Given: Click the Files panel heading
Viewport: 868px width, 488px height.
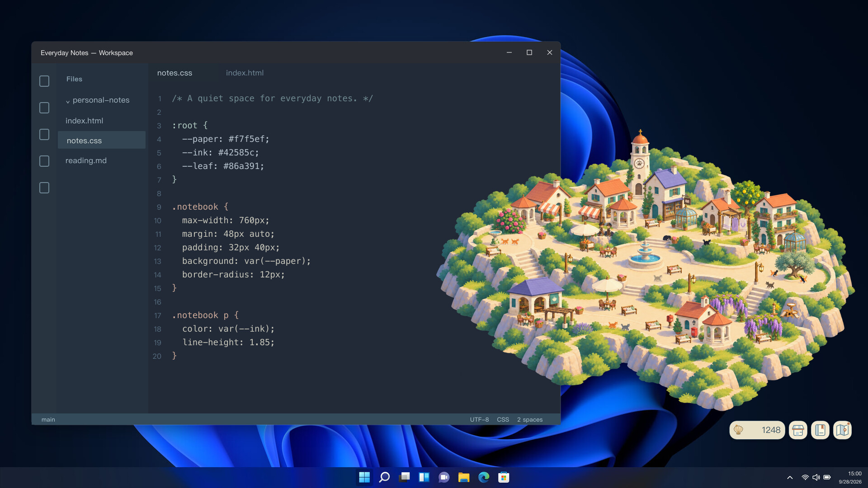Looking at the screenshot, I should 74,79.
